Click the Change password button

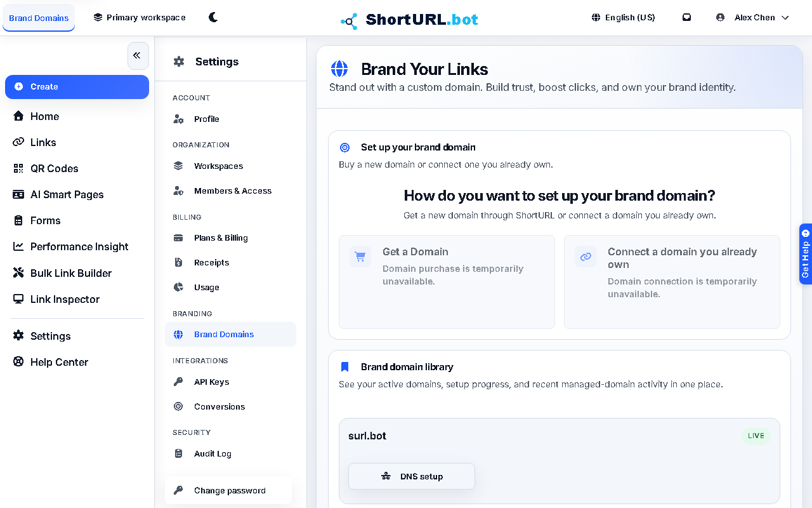pyautogui.click(x=228, y=490)
